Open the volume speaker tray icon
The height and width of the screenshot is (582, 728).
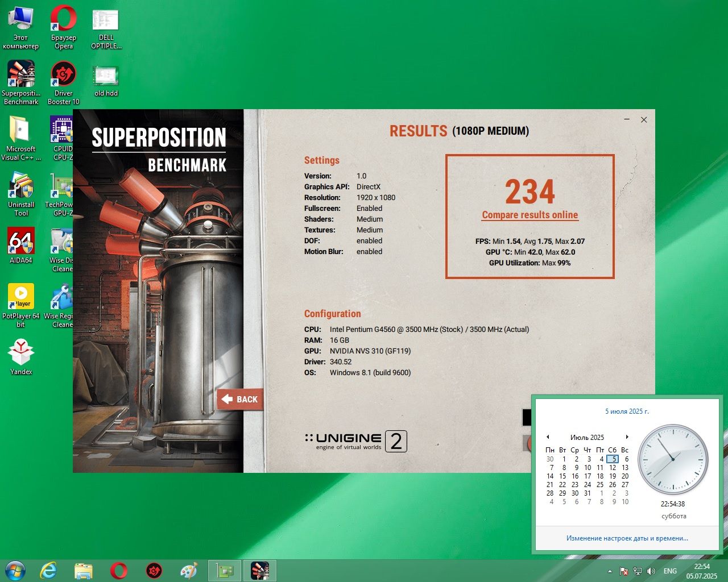(651, 571)
